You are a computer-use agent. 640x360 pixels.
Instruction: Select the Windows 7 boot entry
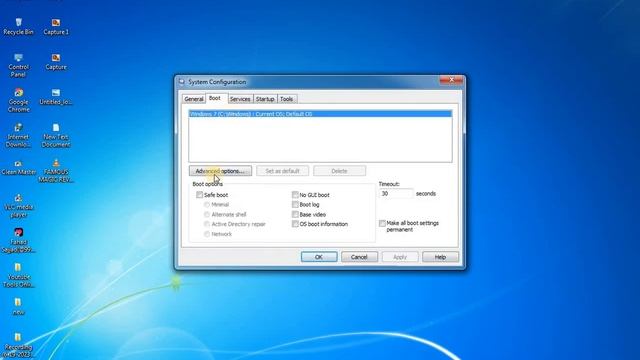tap(320, 114)
